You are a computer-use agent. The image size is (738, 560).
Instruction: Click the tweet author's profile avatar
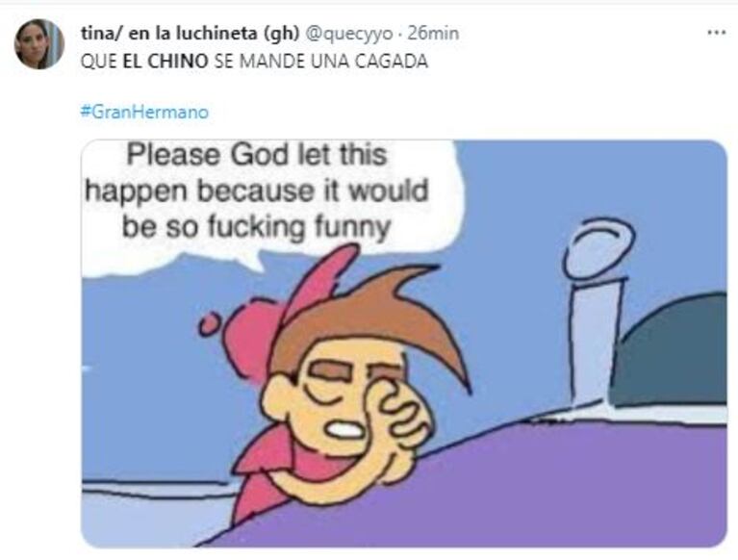click(38, 44)
